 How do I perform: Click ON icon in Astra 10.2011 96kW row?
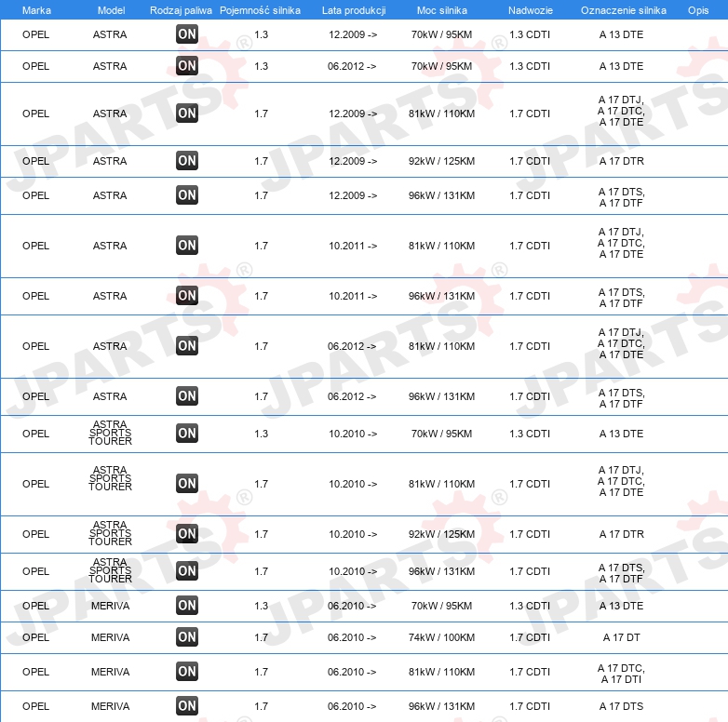click(187, 296)
